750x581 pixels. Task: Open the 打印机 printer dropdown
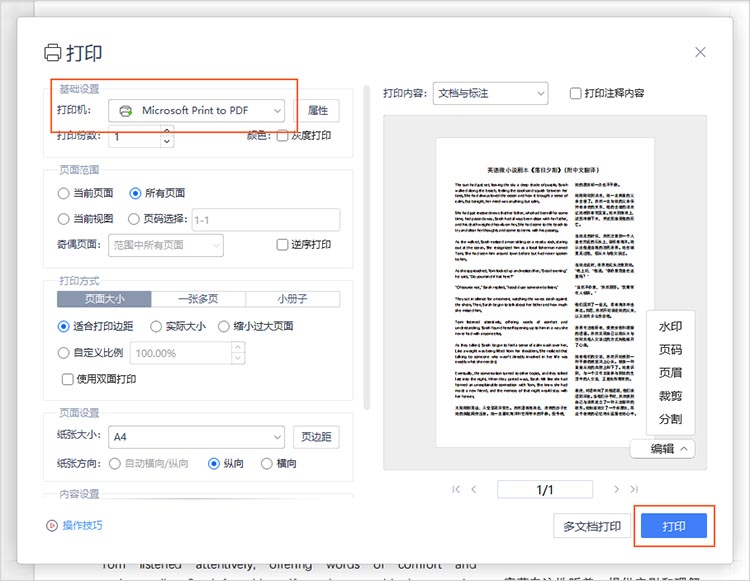tap(196, 111)
